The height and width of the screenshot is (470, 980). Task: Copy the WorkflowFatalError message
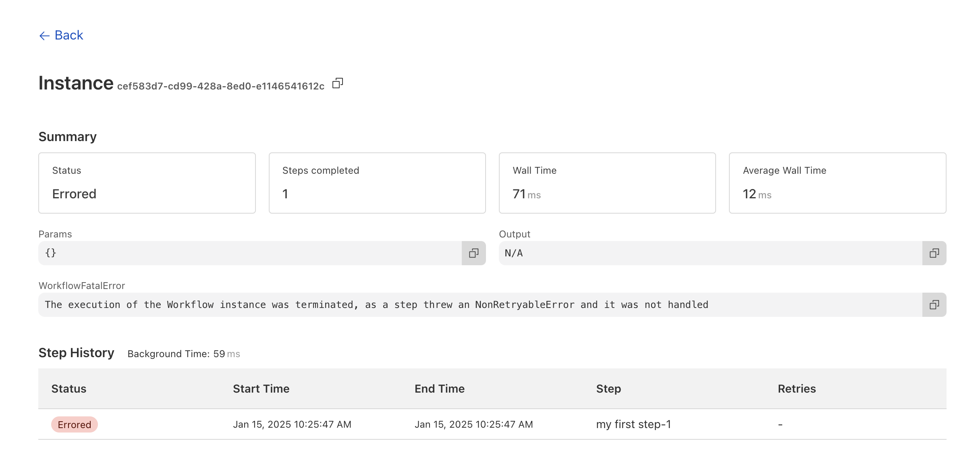pyautogui.click(x=934, y=305)
